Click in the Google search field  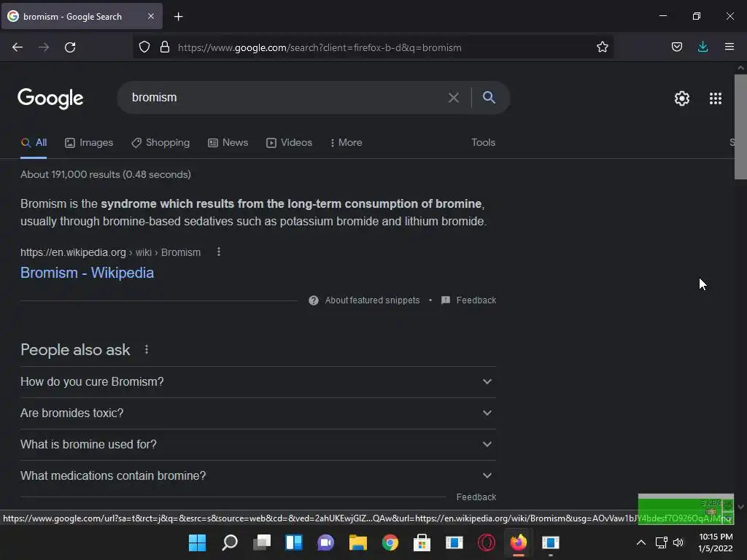287,98
